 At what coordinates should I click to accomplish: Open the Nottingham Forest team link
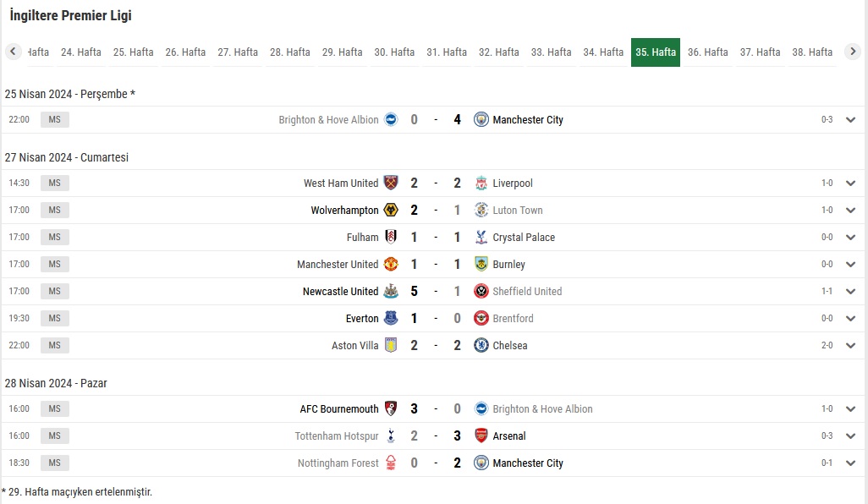pos(338,463)
